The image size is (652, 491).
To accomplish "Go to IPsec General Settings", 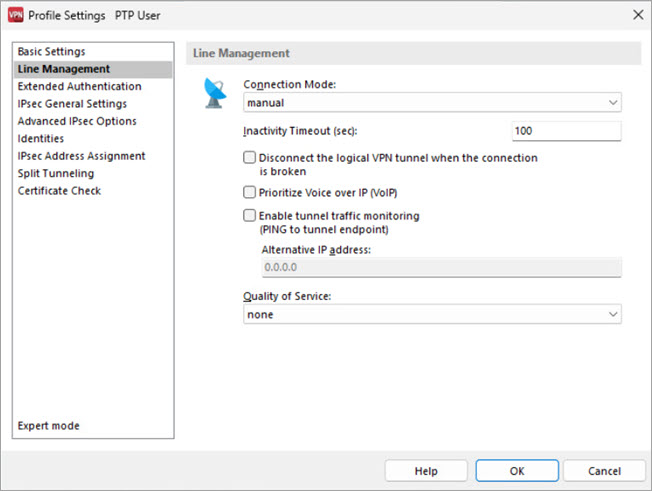I will point(72,103).
